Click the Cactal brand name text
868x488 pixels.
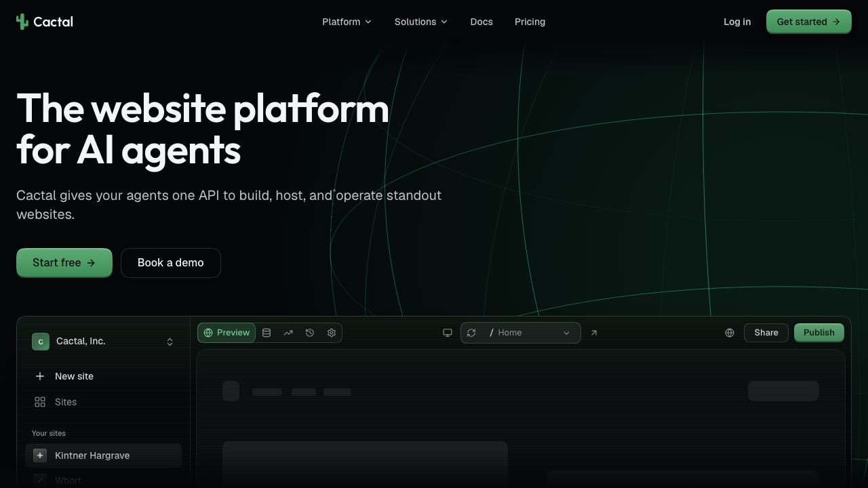click(x=54, y=22)
